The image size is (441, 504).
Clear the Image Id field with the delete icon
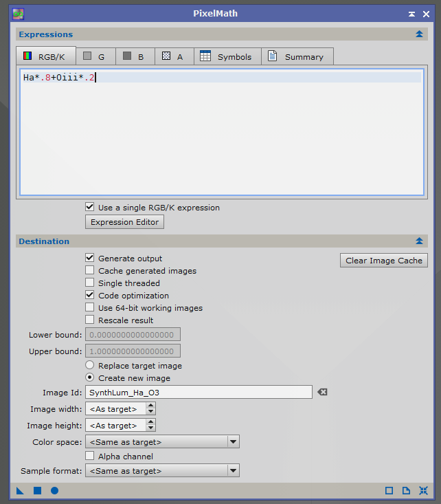click(x=322, y=392)
